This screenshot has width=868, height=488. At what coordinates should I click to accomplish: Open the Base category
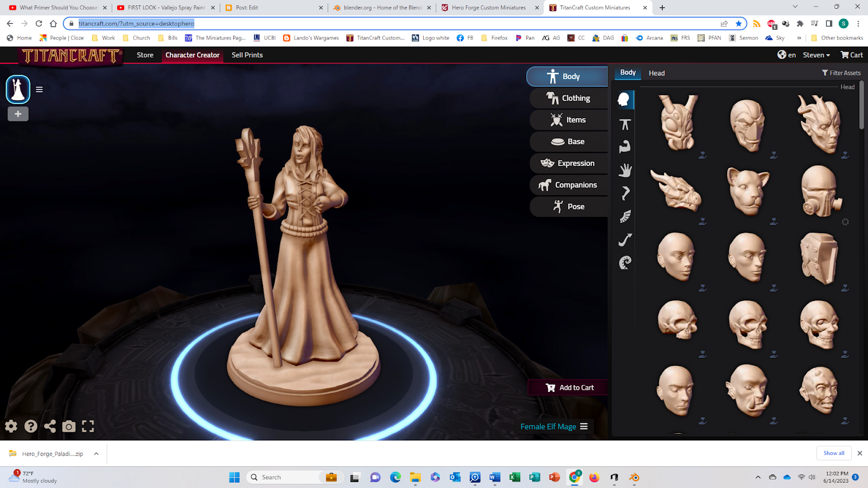(x=569, y=142)
